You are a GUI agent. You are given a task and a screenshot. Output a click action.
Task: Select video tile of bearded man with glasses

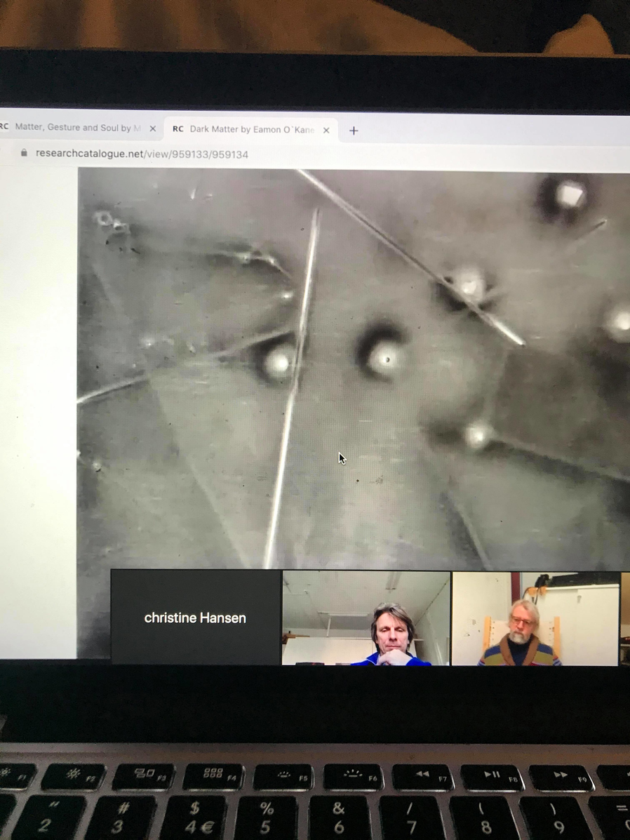(535, 619)
